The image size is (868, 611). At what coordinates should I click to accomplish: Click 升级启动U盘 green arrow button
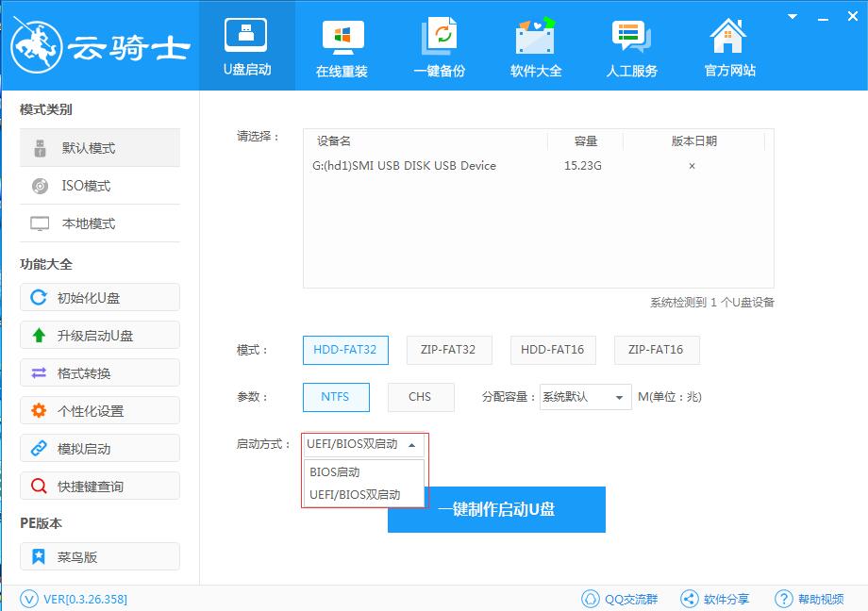click(x=100, y=336)
